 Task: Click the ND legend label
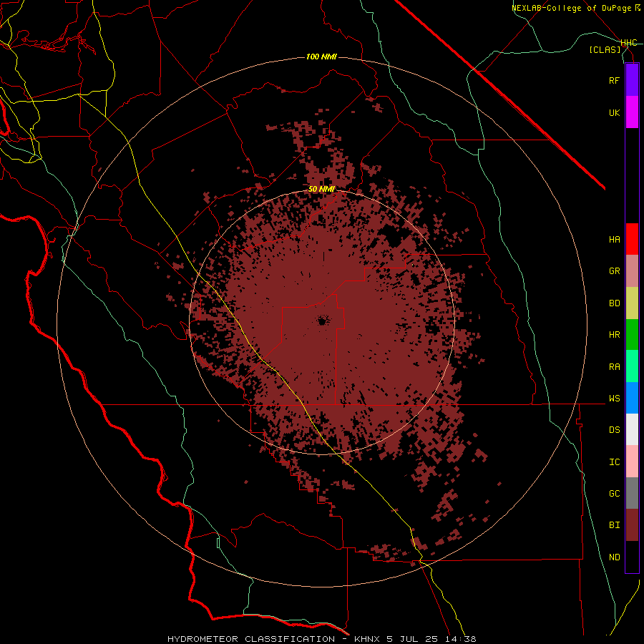coord(614,557)
